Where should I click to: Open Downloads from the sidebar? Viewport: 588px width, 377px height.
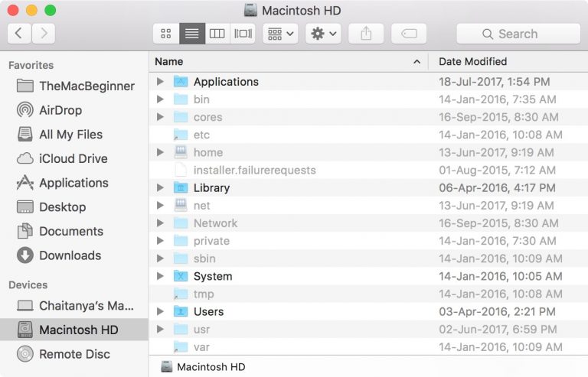59,255
